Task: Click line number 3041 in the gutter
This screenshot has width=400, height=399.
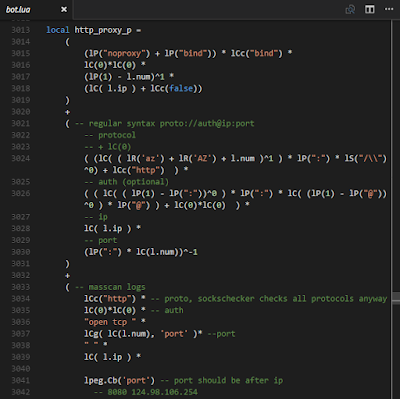Action: [x=21, y=380]
